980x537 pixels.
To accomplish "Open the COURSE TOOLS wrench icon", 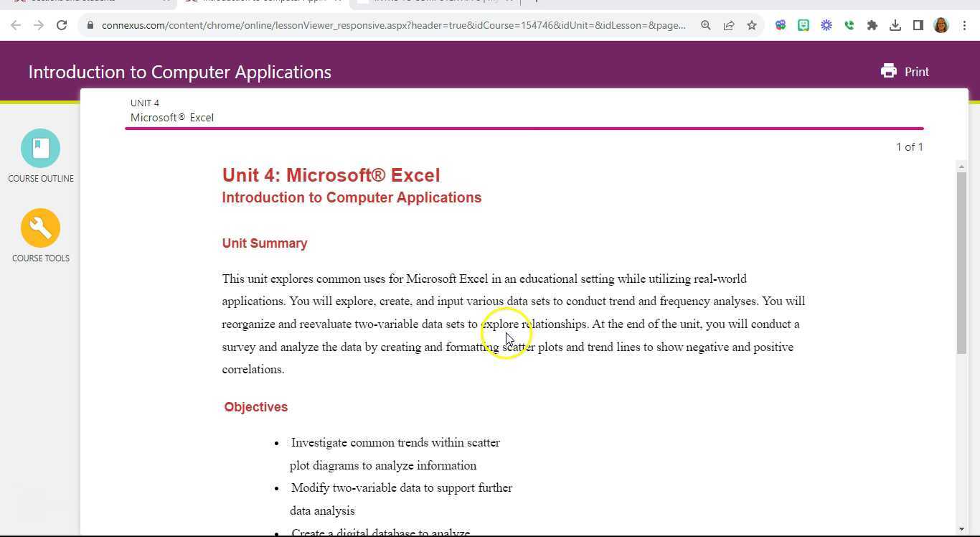I will pyautogui.click(x=40, y=228).
